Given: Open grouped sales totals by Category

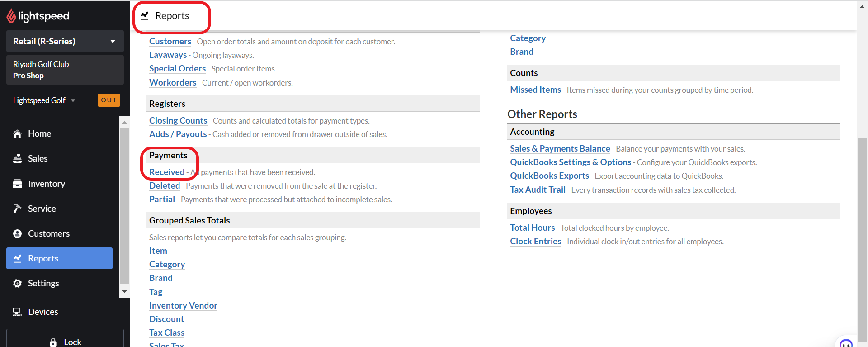Looking at the screenshot, I should click(x=167, y=264).
